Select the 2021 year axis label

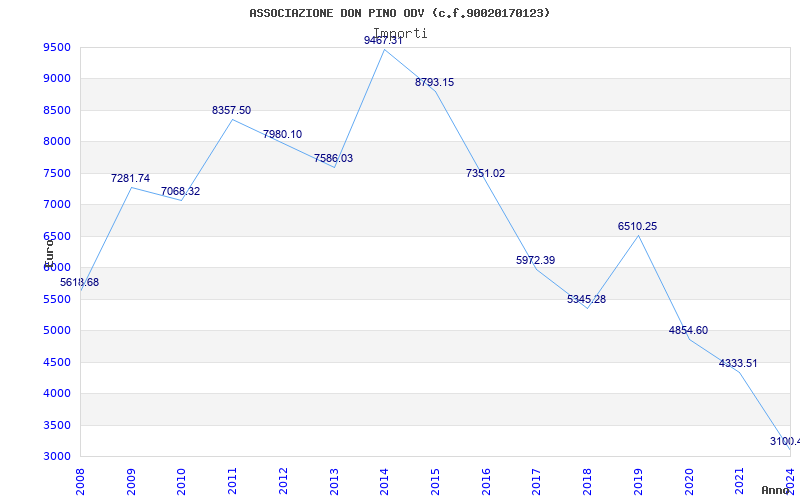(x=740, y=481)
